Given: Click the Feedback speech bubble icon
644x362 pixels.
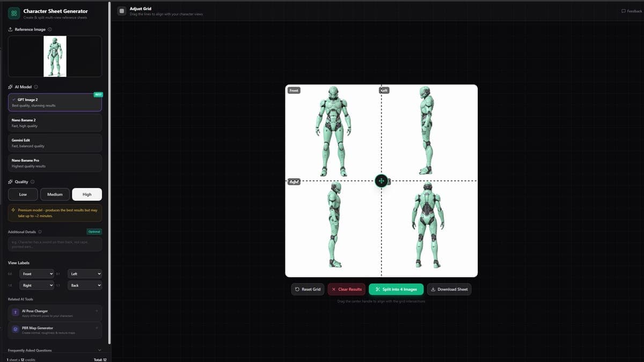Looking at the screenshot, I should pyautogui.click(x=623, y=11).
